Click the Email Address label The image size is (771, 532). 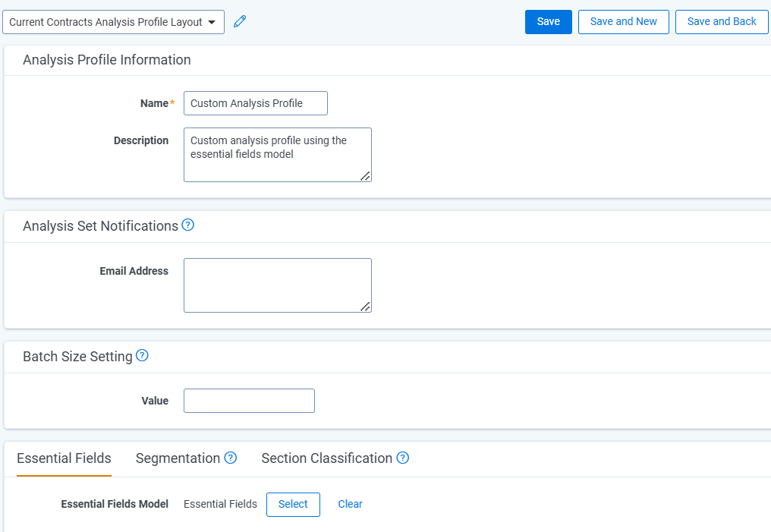(x=134, y=272)
